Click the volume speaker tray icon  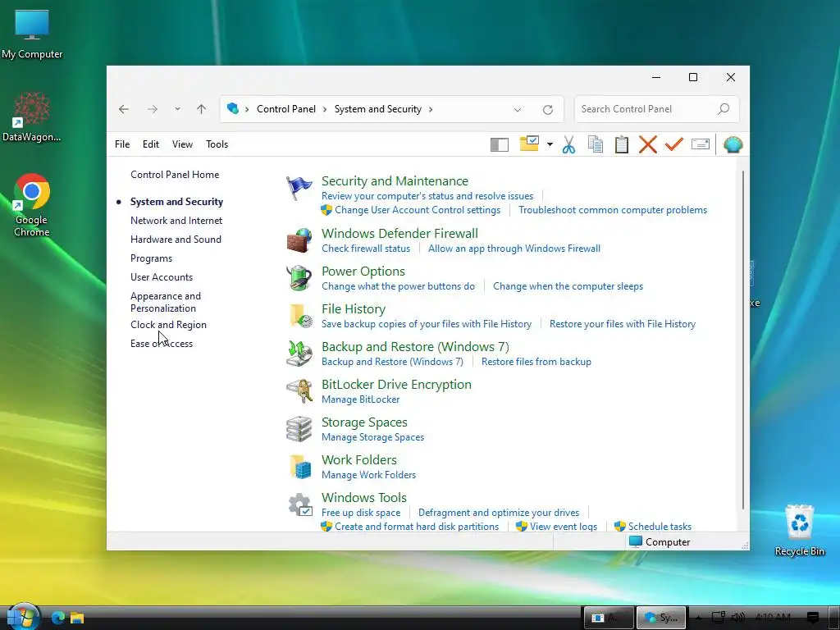[738, 618]
